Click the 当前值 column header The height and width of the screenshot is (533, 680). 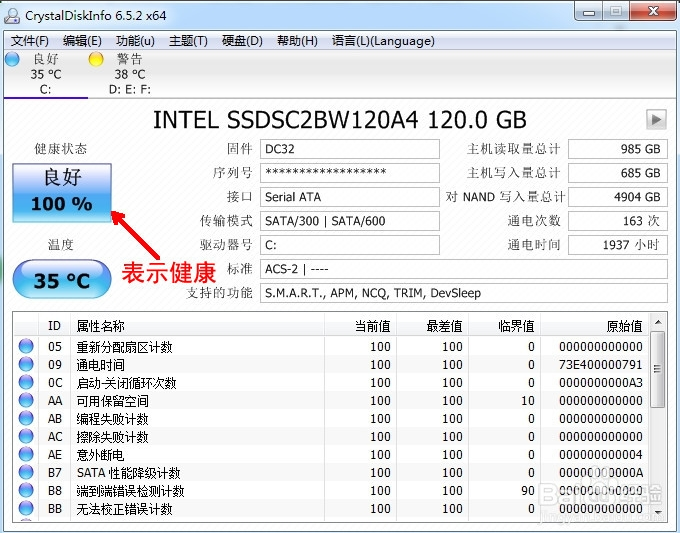click(x=360, y=326)
